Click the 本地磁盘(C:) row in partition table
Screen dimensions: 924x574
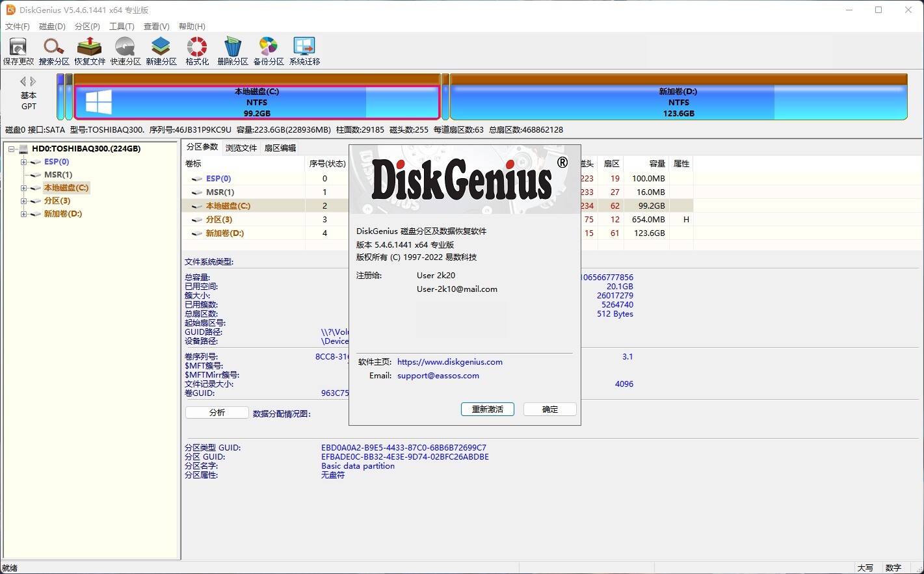pyautogui.click(x=438, y=206)
